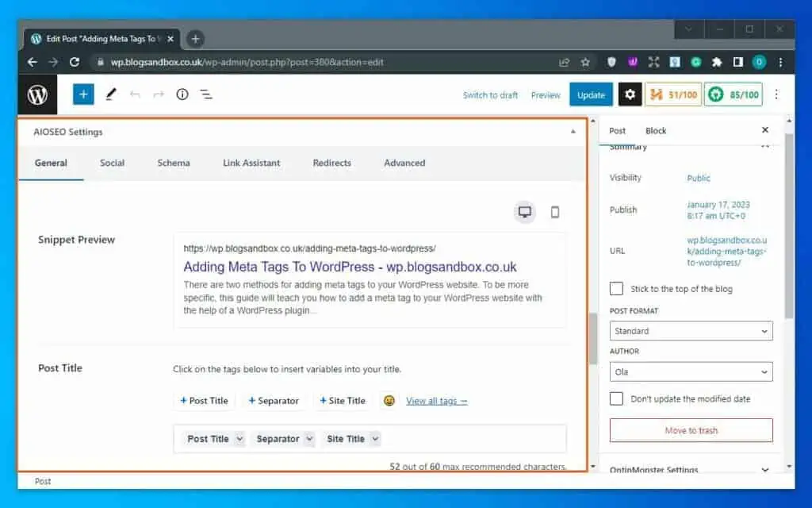This screenshot has height=508, width=812.
Task: Click the green 85/100 TruSEO score indicator
Action: pos(733,94)
